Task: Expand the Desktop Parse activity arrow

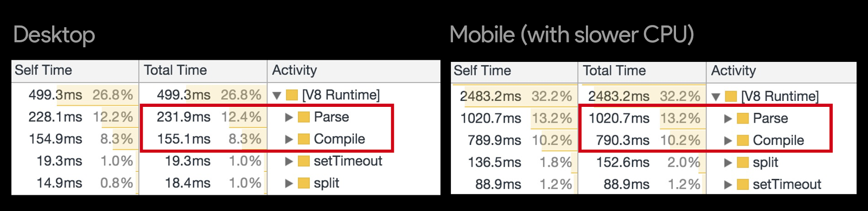Action: (289, 117)
